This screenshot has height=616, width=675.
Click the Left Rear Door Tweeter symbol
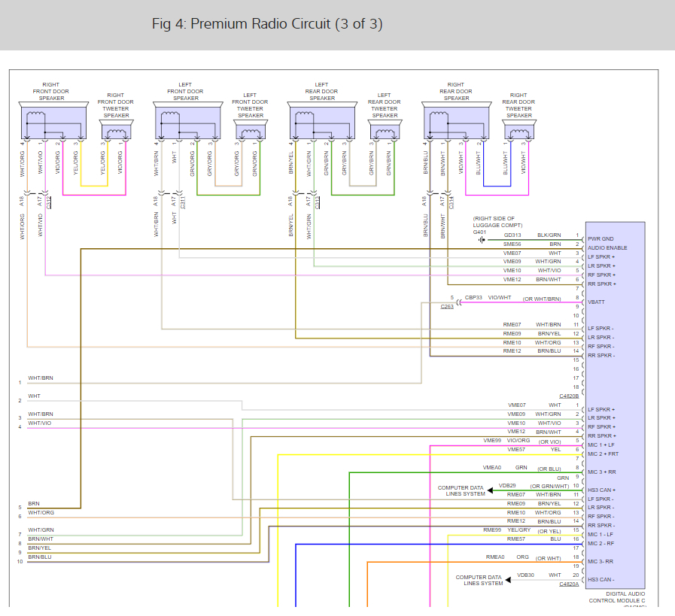click(385, 132)
